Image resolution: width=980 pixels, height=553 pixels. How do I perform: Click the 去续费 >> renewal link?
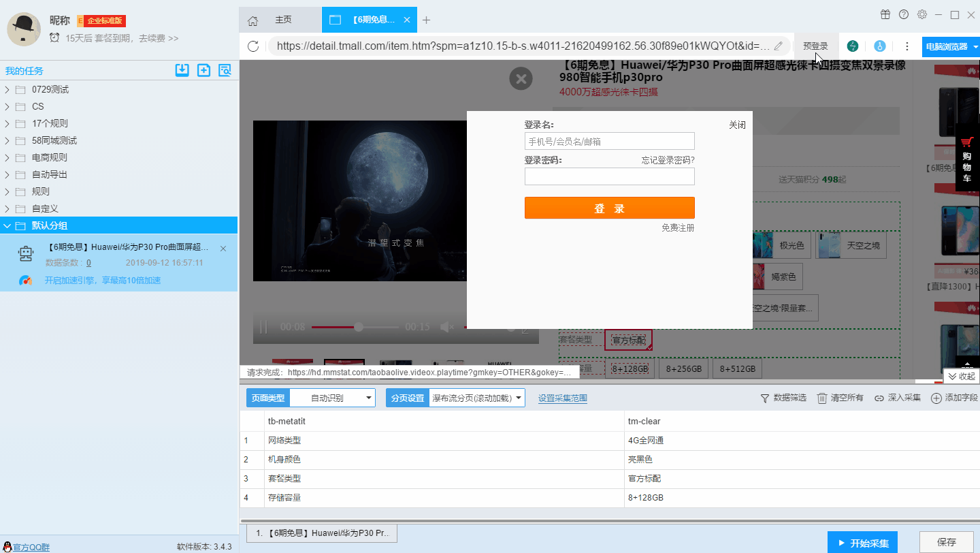click(159, 38)
